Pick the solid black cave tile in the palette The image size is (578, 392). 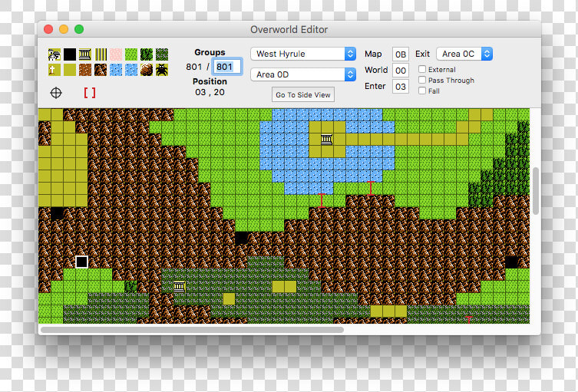(x=70, y=54)
